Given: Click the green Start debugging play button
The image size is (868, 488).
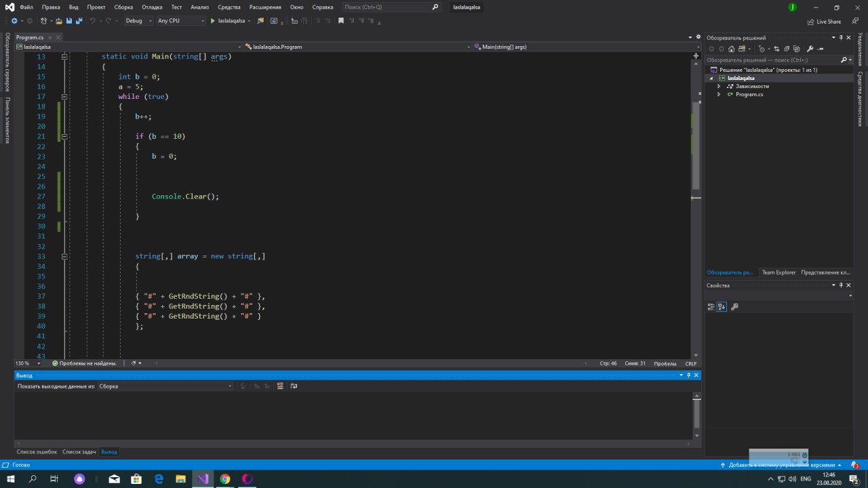Looking at the screenshot, I should [x=213, y=21].
